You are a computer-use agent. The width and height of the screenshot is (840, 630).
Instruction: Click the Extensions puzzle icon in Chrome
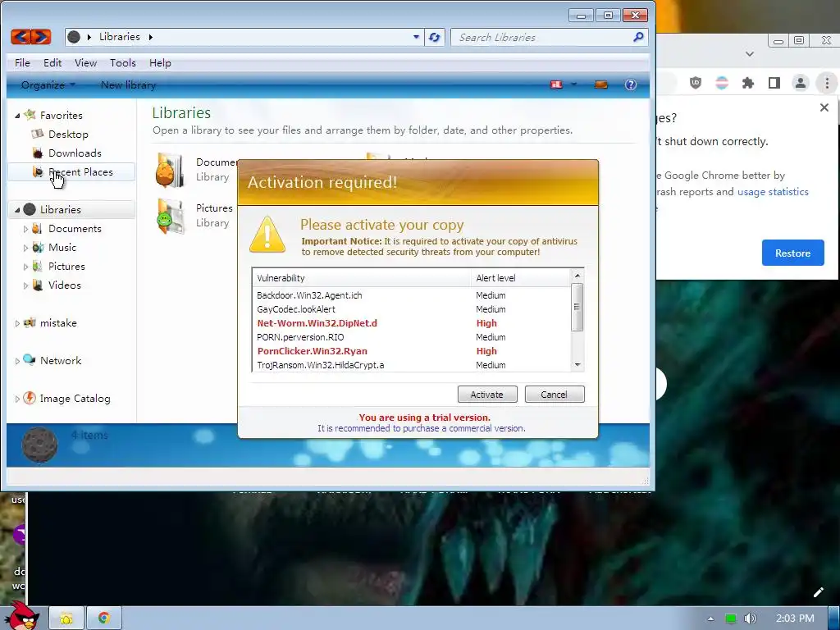pos(748,83)
